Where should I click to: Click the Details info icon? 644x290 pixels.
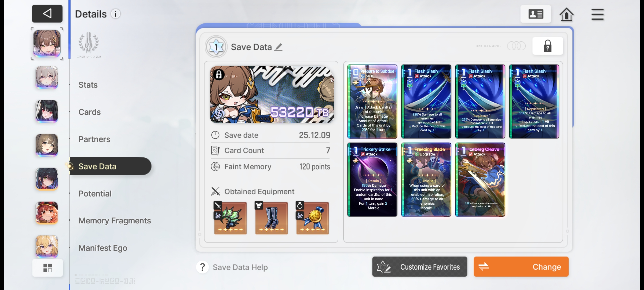click(116, 14)
